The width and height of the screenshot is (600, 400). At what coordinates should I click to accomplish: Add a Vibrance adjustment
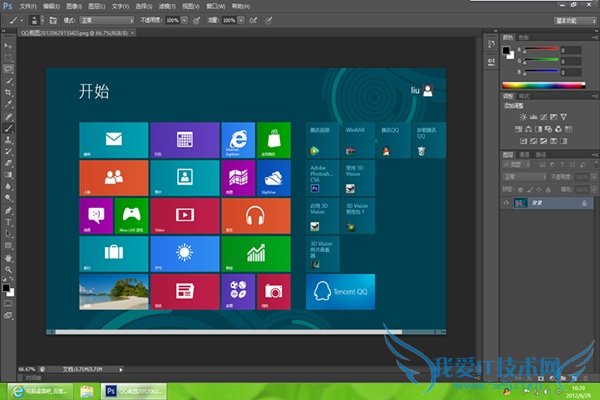coord(564,117)
